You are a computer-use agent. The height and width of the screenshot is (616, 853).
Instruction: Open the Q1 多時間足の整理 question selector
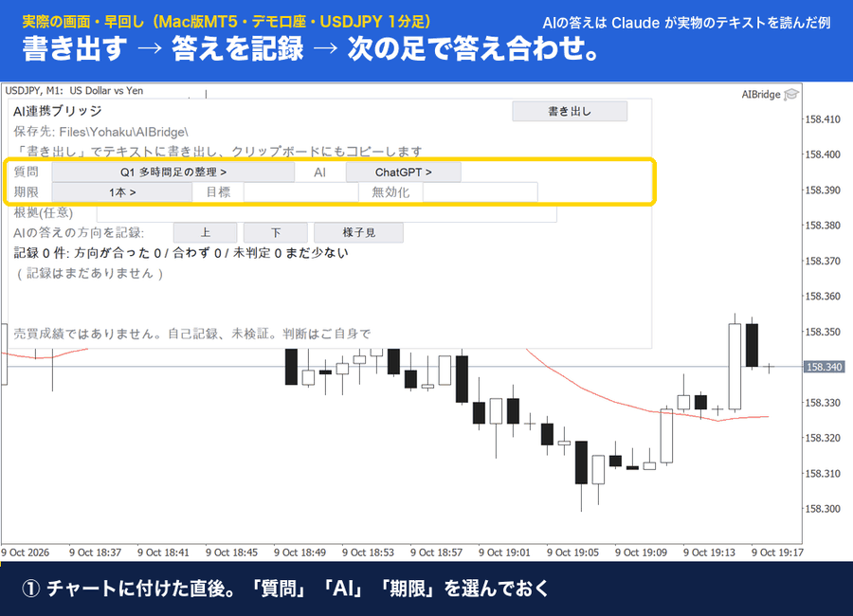click(x=173, y=172)
